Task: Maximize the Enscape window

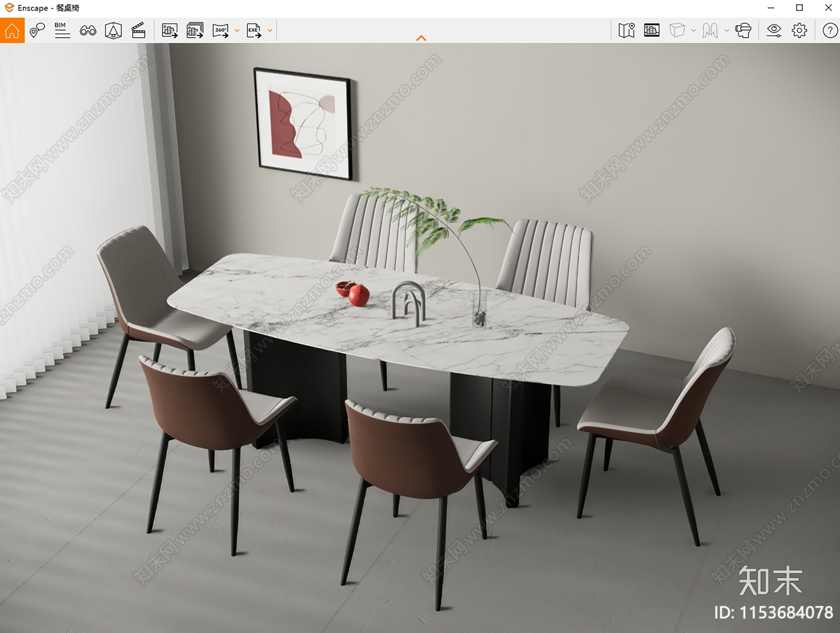Action: (800, 8)
